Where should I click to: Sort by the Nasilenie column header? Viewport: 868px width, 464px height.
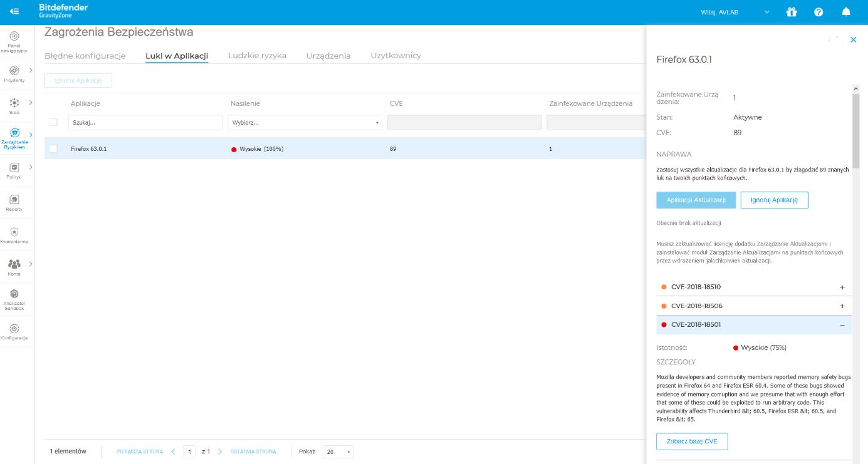[245, 103]
